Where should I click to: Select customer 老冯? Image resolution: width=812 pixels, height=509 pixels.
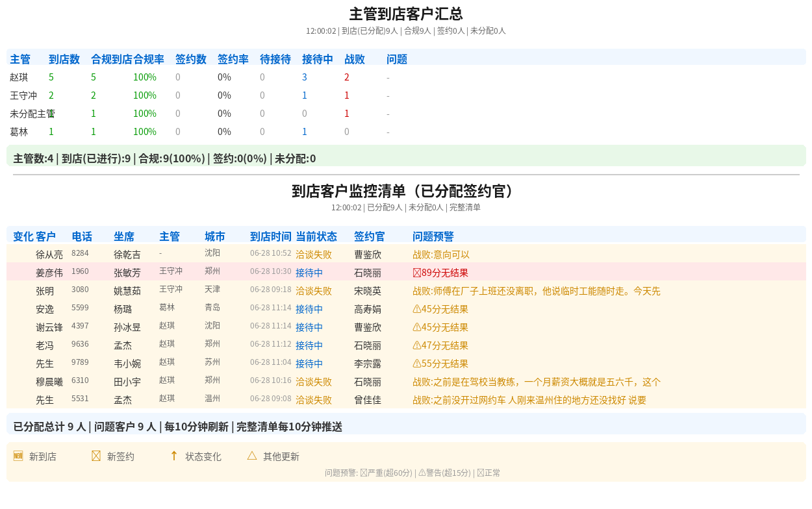point(45,345)
